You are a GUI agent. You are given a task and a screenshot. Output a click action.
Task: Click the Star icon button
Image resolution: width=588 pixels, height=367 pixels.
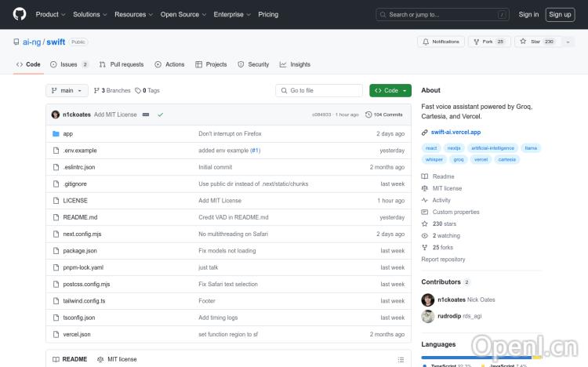click(x=524, y=42)
